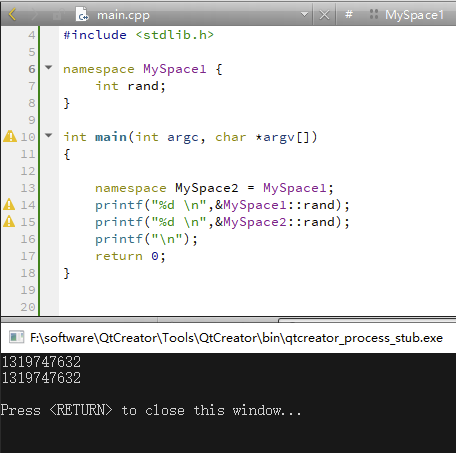Click 'MySpace2' alias name on line 13
Screen dimensions: 456x453
tap(207, 188)
